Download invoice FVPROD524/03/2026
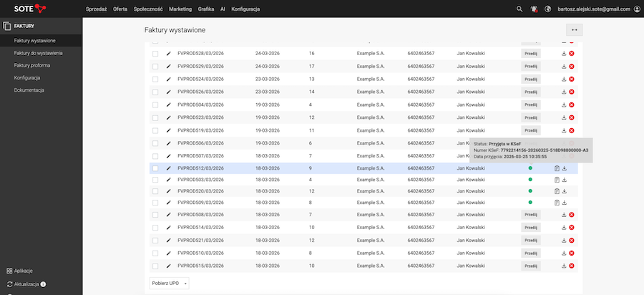Image resolution: width=644 pixels, height=295 pixels. pyautogui.click(x=563, y=79)
